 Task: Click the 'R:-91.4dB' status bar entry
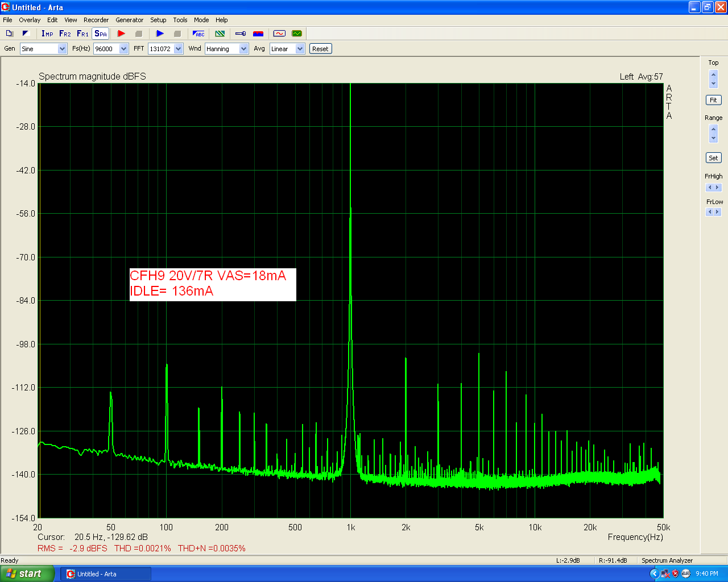click(x=613, y=560)
